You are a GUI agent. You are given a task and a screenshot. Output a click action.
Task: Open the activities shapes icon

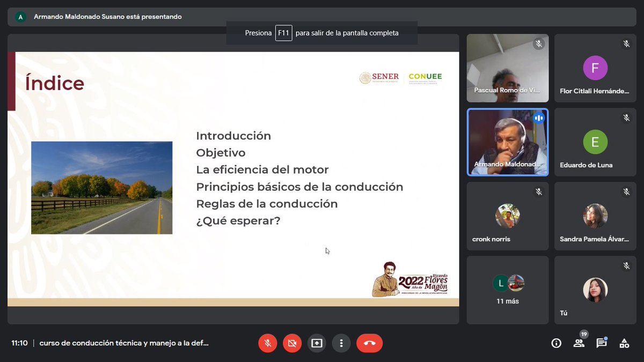(x=624, y=343)
